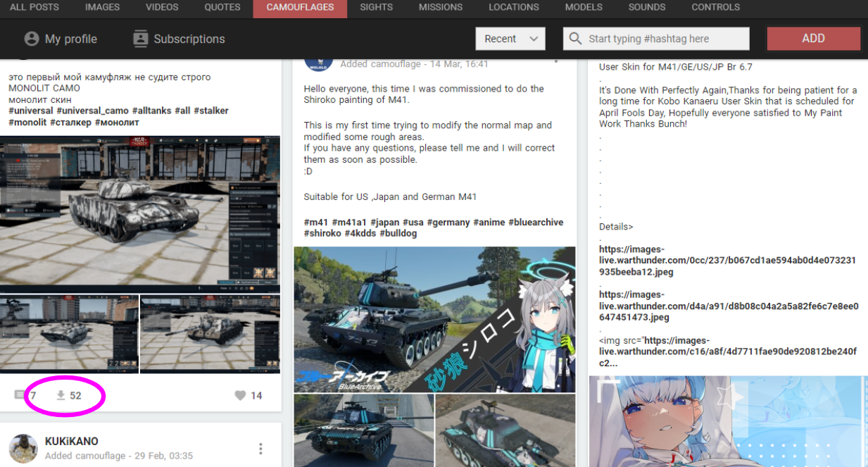Switch to the IMAGES tab
Viewport: 868px width, 467px height.
click(102, 8)
